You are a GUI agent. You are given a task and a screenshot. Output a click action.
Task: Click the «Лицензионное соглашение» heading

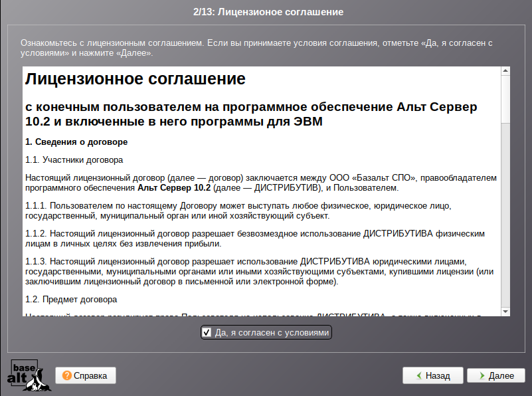tap(135, 78)
